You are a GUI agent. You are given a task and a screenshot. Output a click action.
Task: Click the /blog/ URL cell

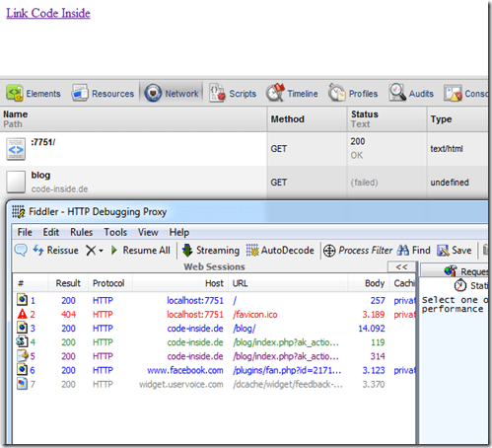click(x=245, y=329)
